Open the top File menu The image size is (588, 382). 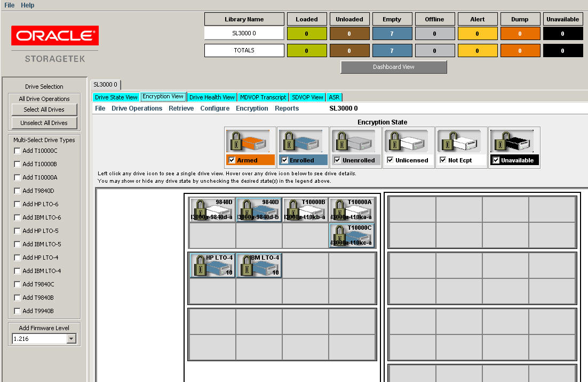tap(10, 5)
